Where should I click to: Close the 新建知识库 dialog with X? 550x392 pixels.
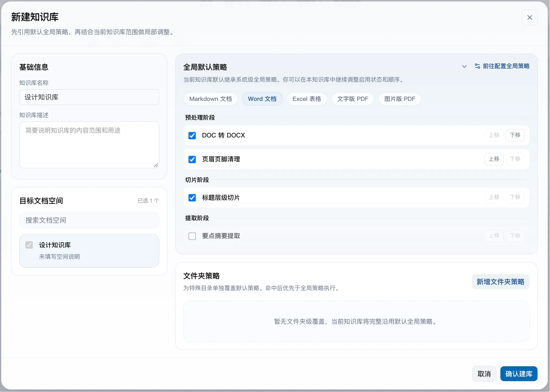coord(529,18)
